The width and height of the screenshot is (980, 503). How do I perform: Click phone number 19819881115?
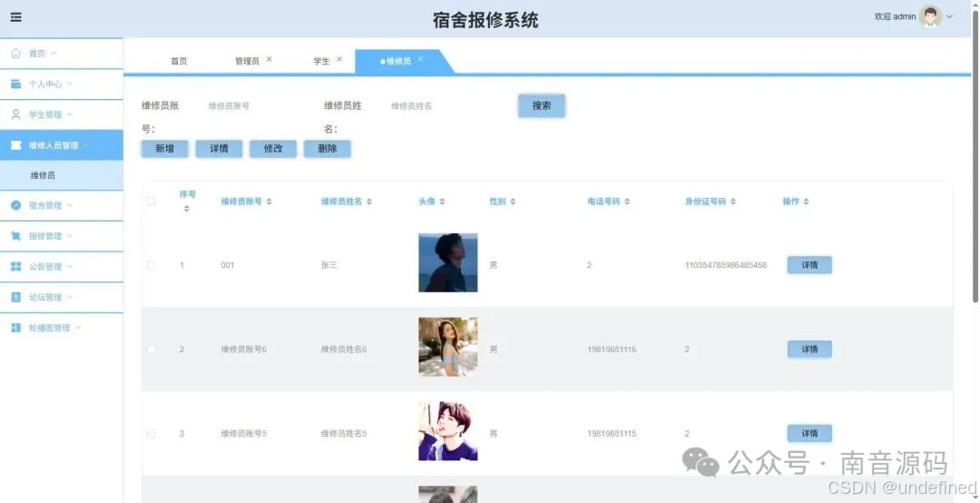[x=612, y=434]
